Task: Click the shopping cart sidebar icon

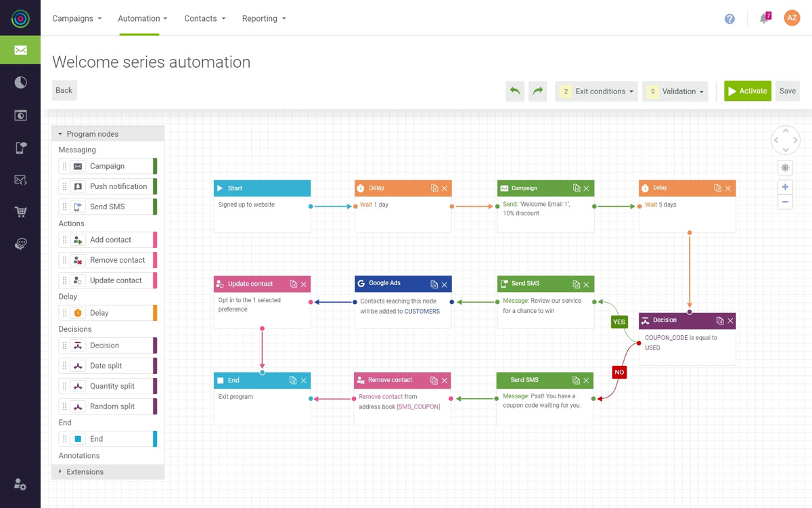Action: [20, 212]
